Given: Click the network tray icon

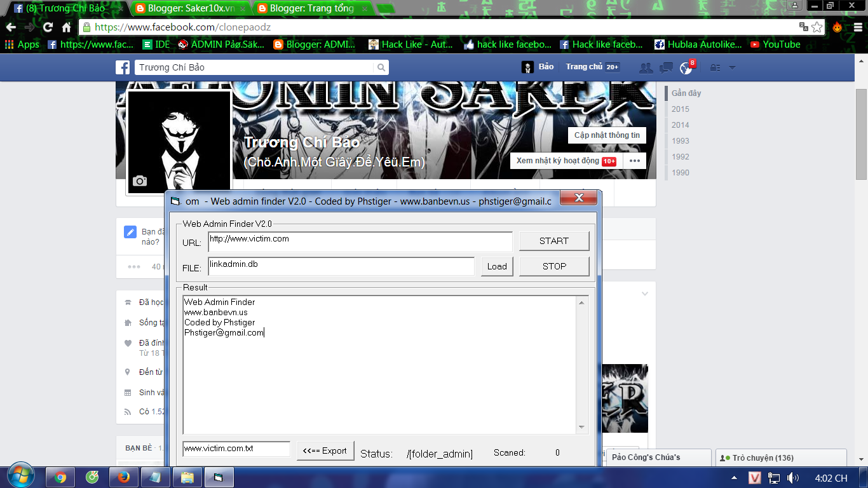Looking at the screenshot, I should coord(774,478).
